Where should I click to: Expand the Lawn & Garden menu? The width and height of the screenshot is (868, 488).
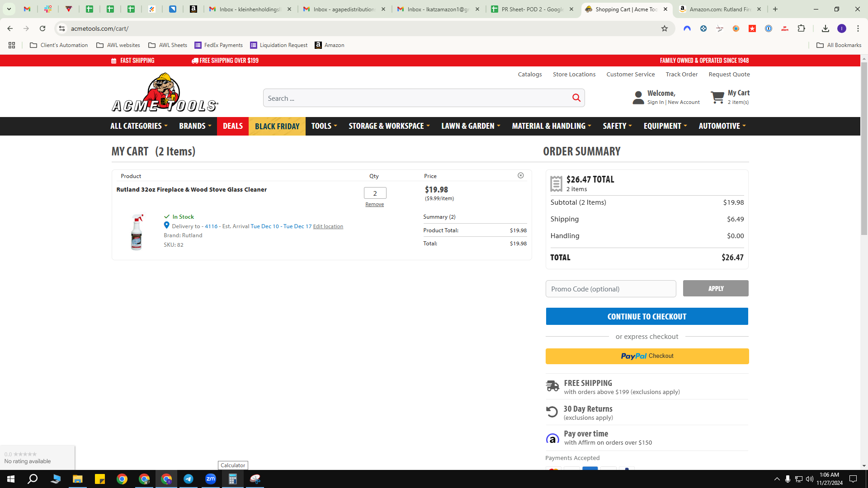coord(471,126)
